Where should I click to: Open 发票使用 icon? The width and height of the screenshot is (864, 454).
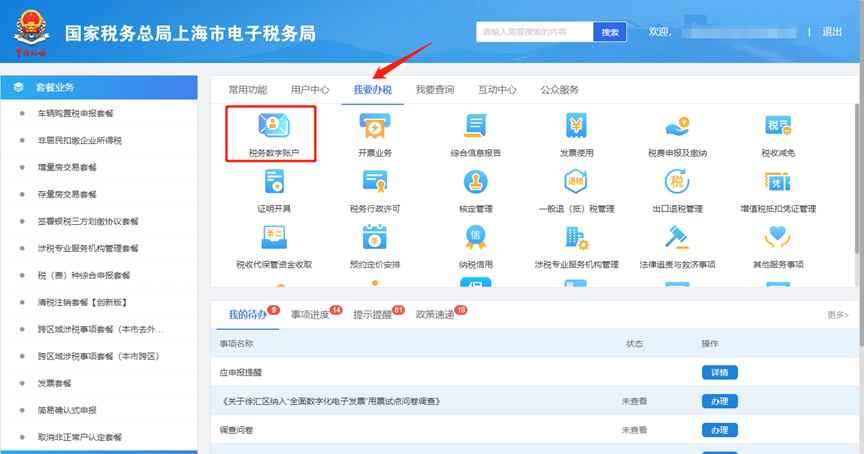tap(576, 126)
